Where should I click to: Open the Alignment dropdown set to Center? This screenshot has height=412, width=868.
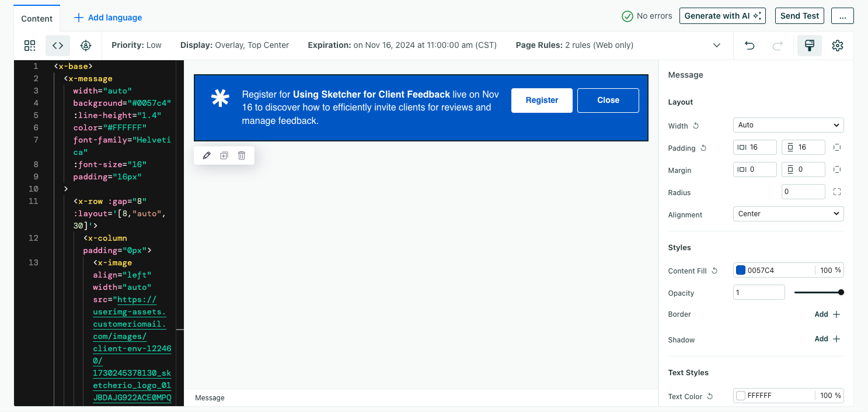click(787, 214)
